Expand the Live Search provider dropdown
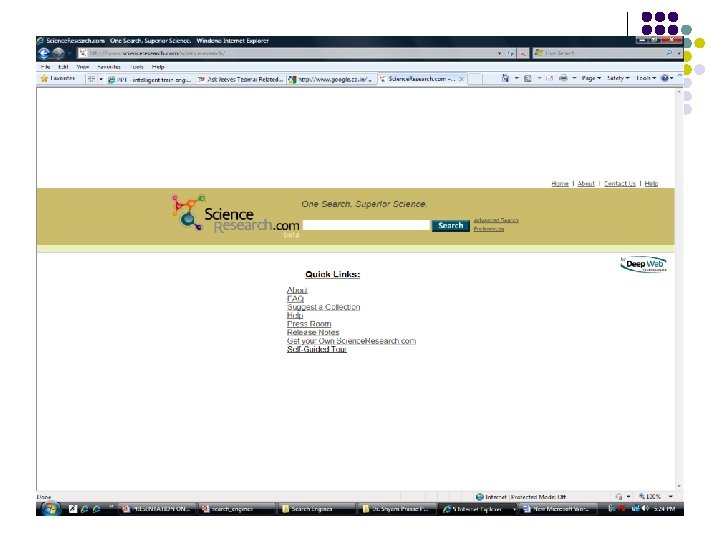 [679, 54]
